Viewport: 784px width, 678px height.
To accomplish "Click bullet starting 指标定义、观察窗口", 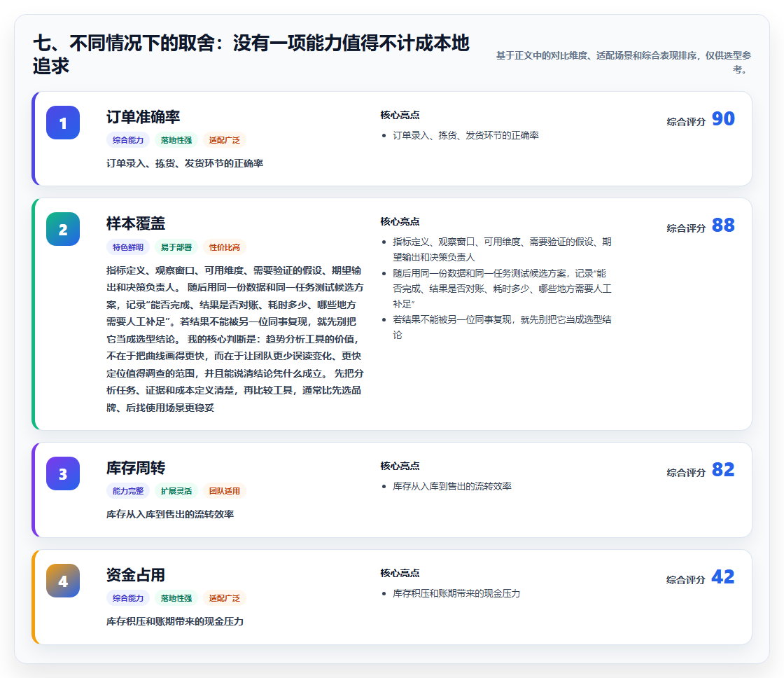I will point(502,249).
